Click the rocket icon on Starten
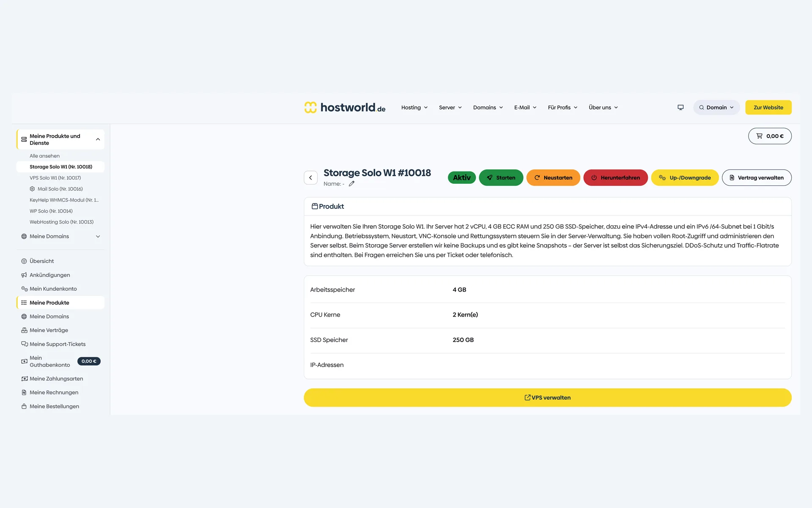This screenshot has height=508, width=812. [489, 178]
